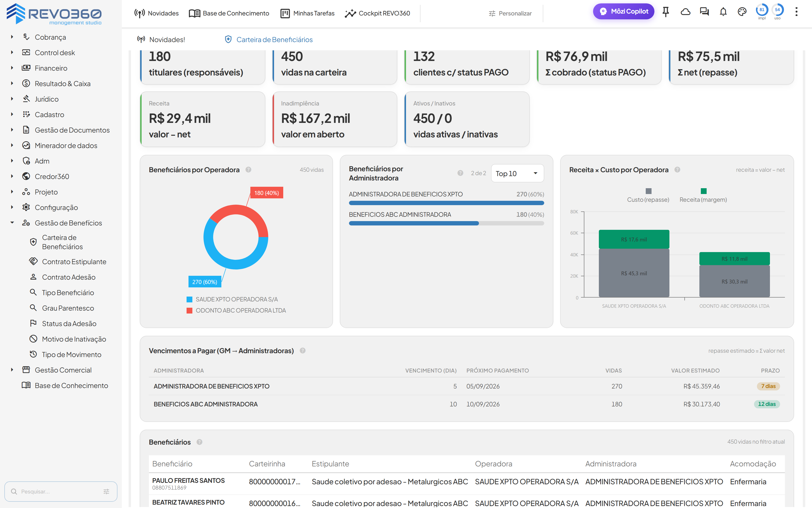Open the three-dot more options menu
The image size is (812, 508).
(x=796, y=12)
